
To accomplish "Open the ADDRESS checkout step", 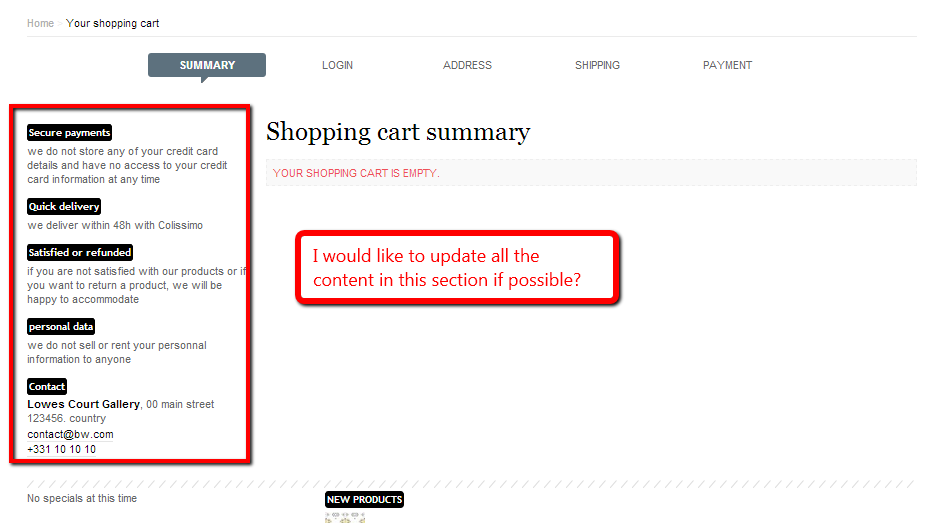I will 467,65.
